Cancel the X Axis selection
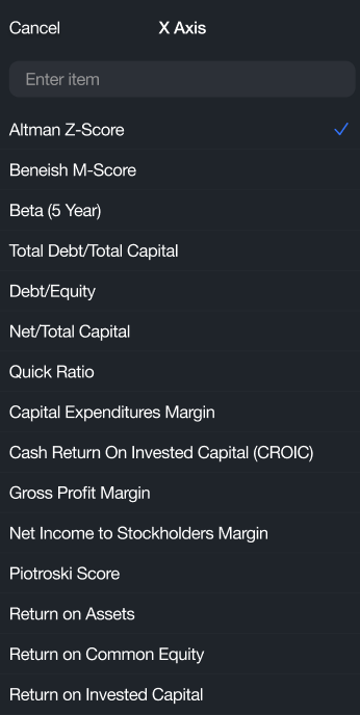The width and height of the screenshot is (360, 716). pos(34,28)
